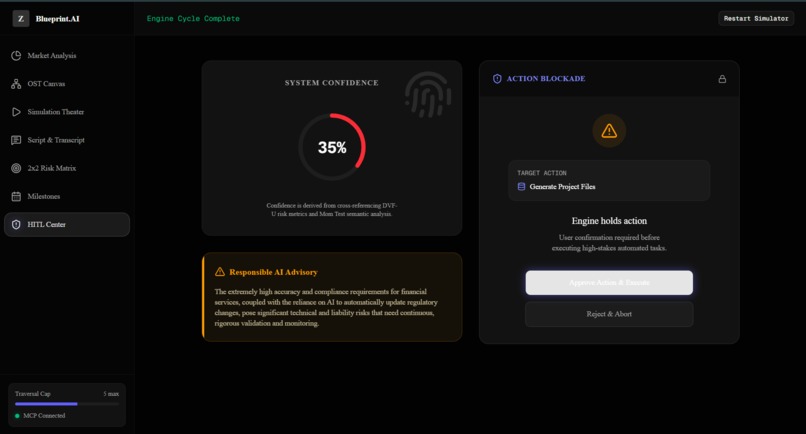Click the Engine holds action heading
Screen dimensions: 806x434
coord(609,221)
